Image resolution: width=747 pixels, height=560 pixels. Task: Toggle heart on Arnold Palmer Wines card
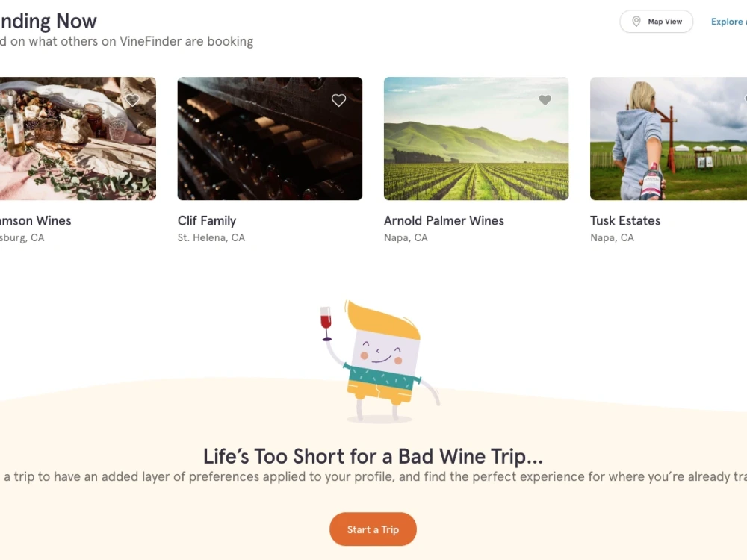click(545, 100)
